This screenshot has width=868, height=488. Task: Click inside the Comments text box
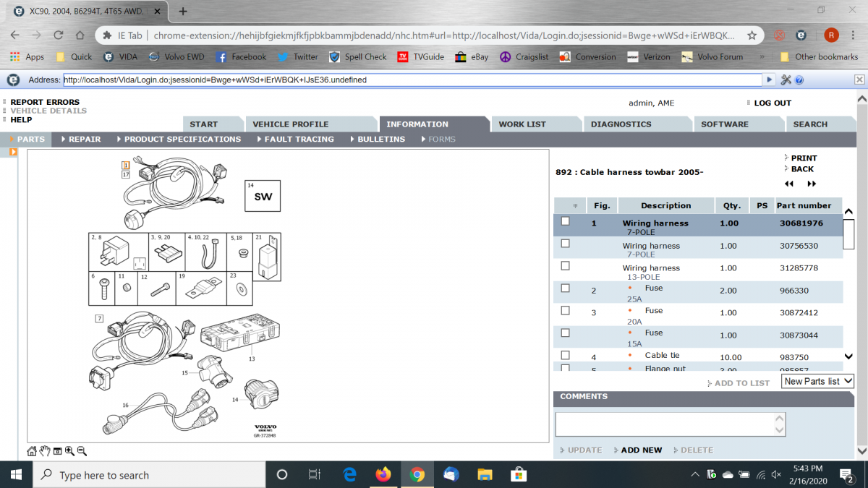664,424
